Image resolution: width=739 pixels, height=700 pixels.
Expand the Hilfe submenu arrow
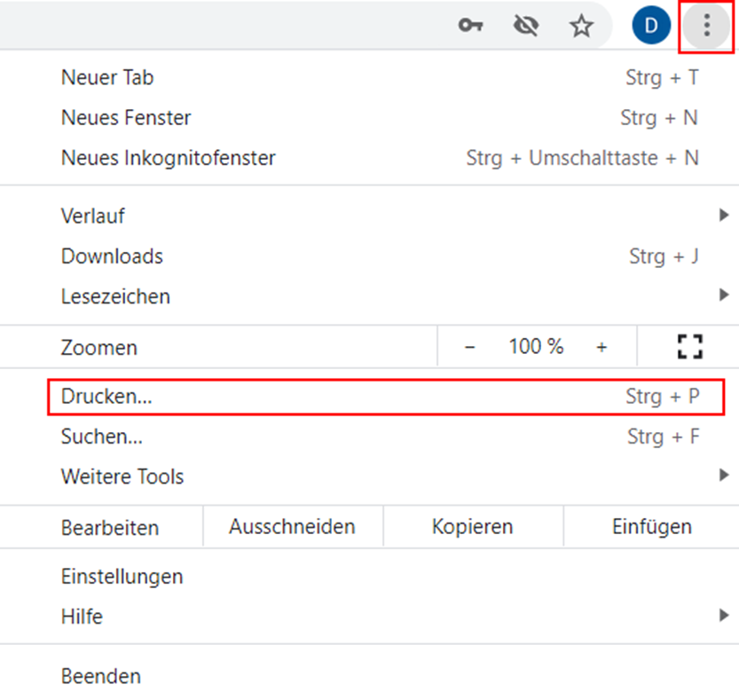(724, 615)
